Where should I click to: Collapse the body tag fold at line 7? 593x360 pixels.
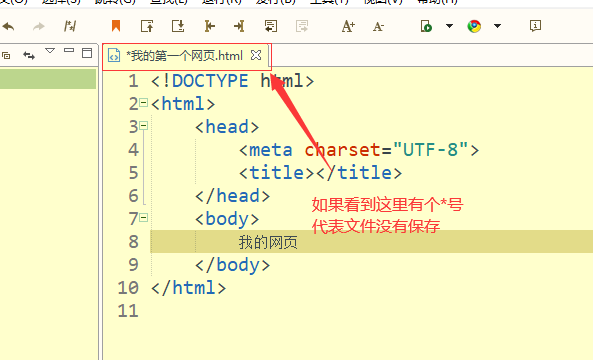143,217
